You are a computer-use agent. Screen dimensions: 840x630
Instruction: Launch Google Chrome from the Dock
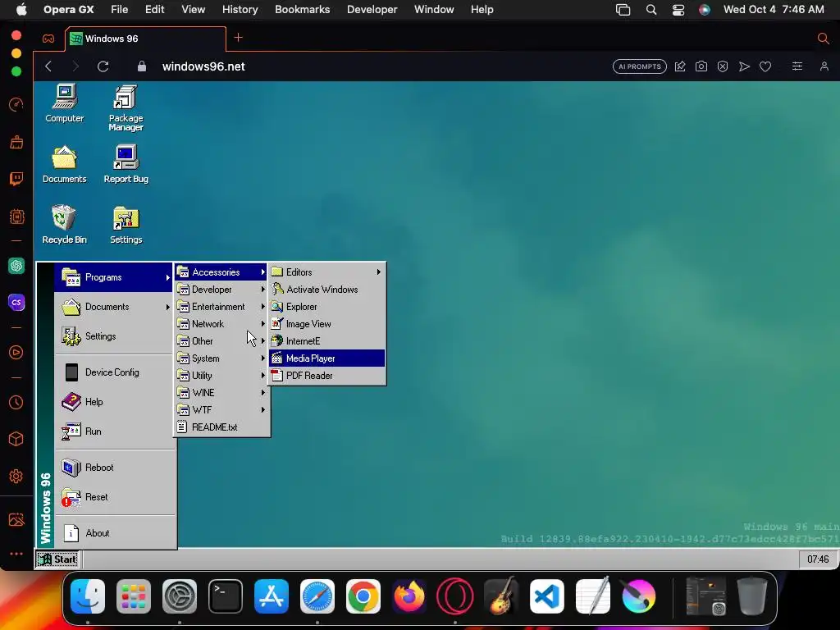[x=363, y=596]
